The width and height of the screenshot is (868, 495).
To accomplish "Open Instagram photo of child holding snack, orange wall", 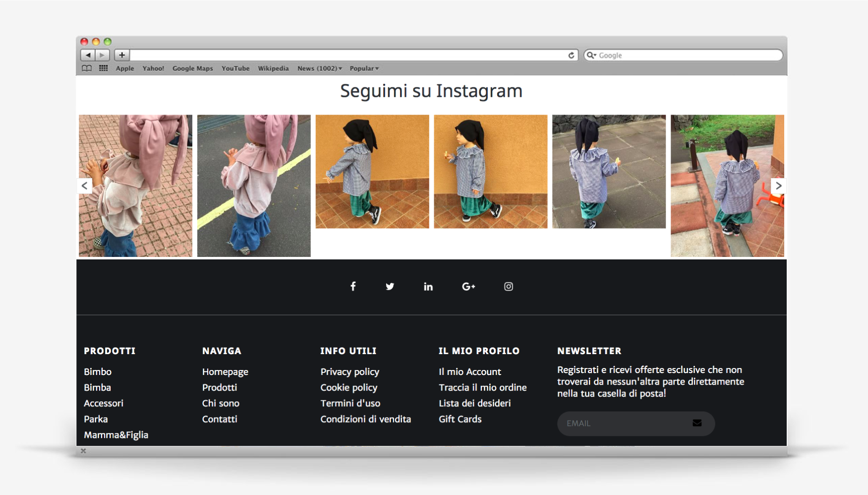I will (491, 172).
